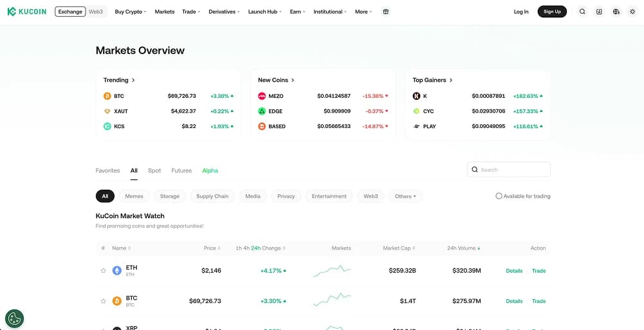Expand the More menu
This screenshot has width=644, height=330.
click(363, 12)
